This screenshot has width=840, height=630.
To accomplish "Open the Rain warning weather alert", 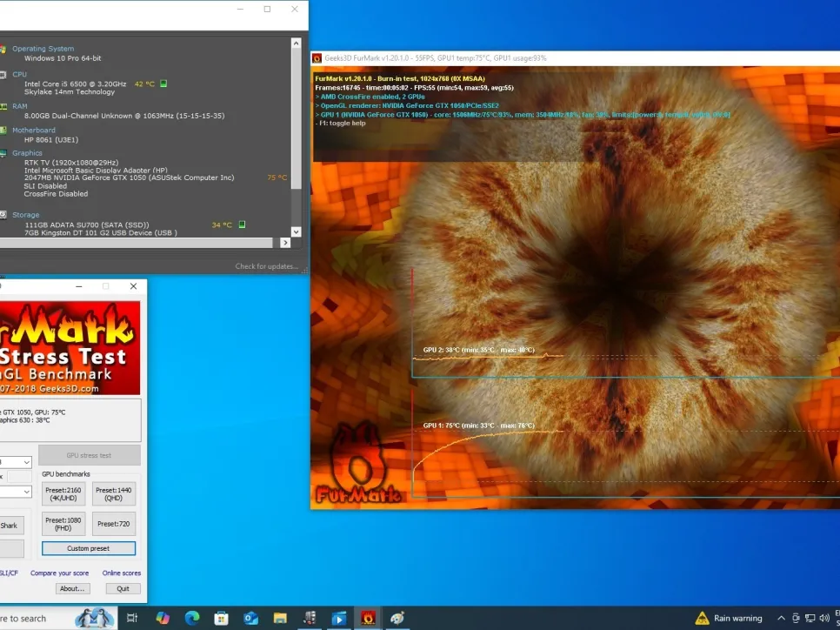I will pos(728,618).
